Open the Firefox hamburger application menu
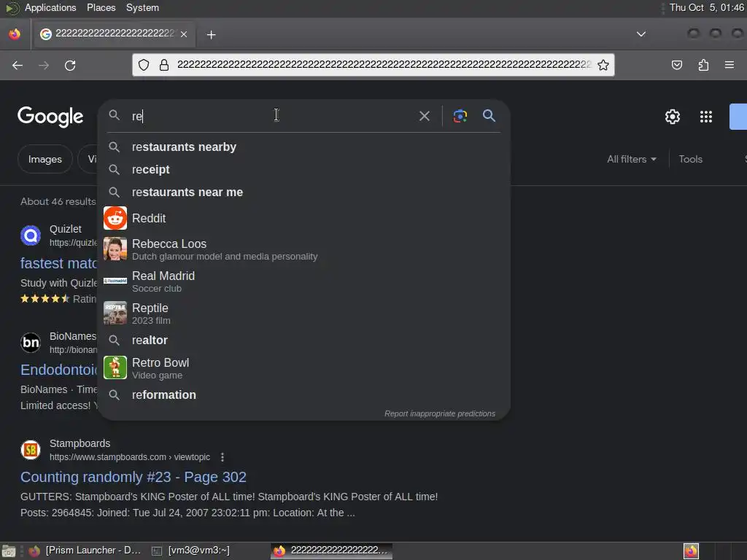The width and height of the screenshot is (747, 560). click(729, 65)
